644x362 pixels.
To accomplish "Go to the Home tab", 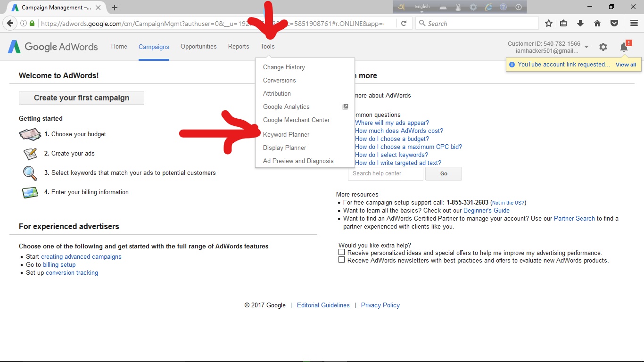I will [119, 47].
